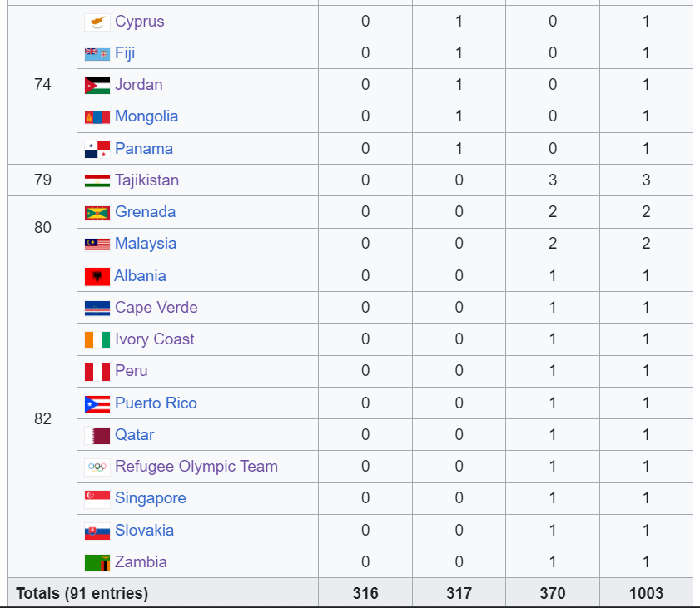Click the Olympic rings flag icon
Image resolution: width=700 pixels, height=608 pixels.
[x=97, y=467]
